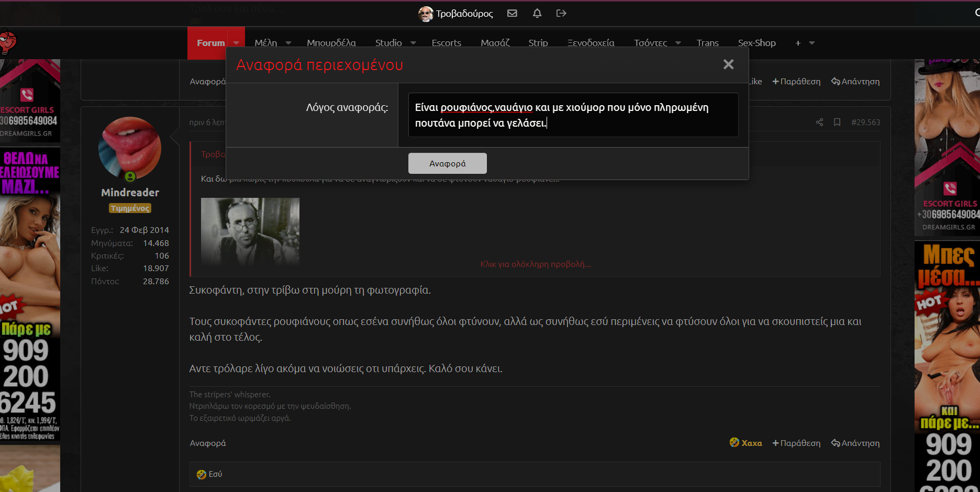
Task: Expand the Τσόντες dropdown arrow
Action: tap(678, 43)
